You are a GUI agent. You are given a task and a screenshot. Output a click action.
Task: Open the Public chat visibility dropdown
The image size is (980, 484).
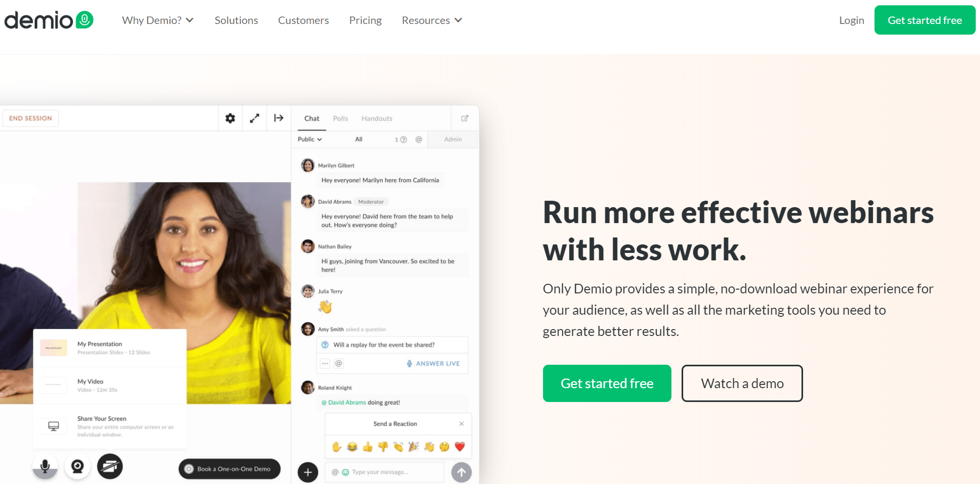(310, 140)
